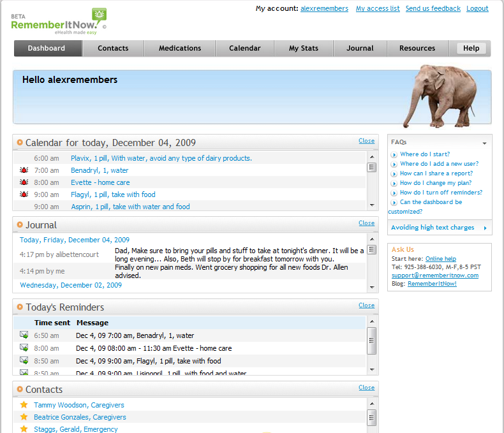Click the alarm icon beside Benadryl 7:00 am
This screenshot has width=504, height=433.
click(x=24, y=170)
